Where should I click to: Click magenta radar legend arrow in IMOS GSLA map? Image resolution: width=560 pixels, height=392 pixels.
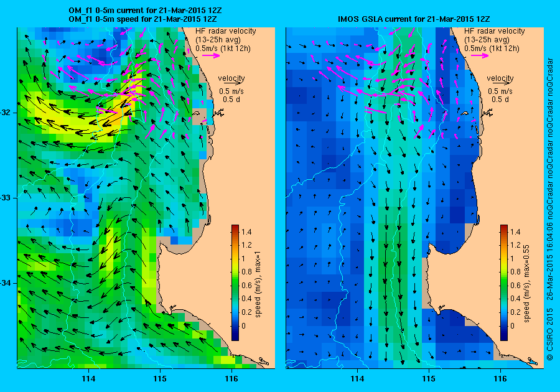tap(480, 55)
